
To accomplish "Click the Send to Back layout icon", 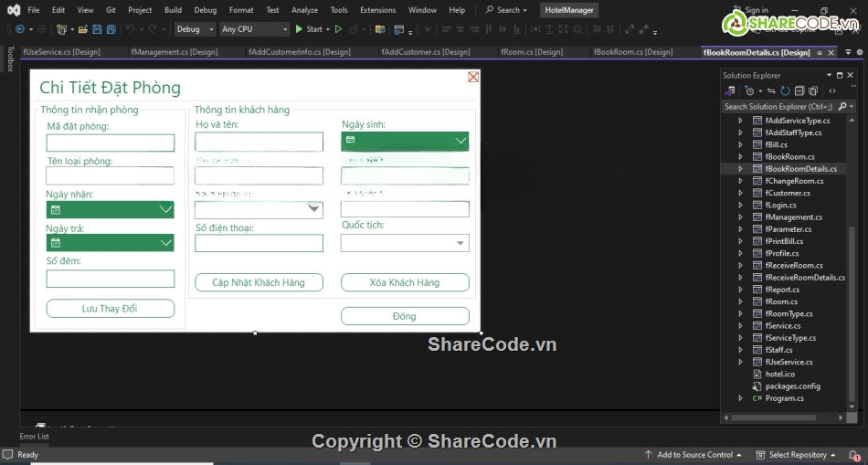I will (x=643, y=29).
